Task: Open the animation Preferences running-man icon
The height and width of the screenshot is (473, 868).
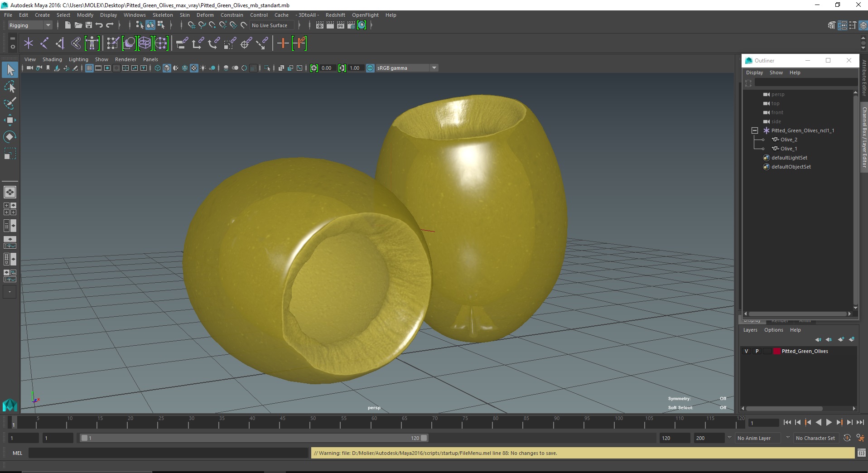Action: (x=860, y=438)
